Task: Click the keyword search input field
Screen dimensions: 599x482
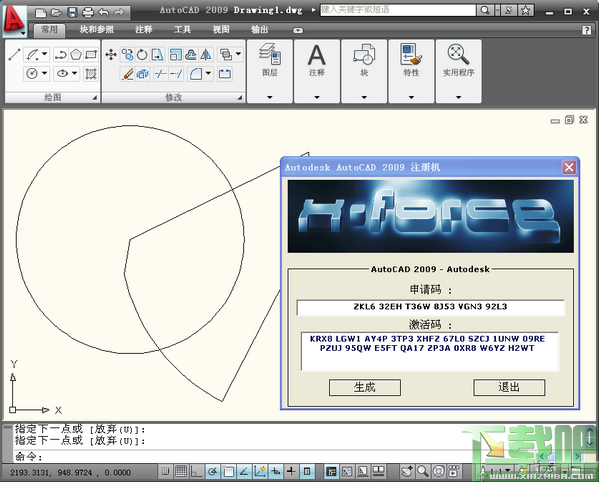Action: tap(398, 10)
